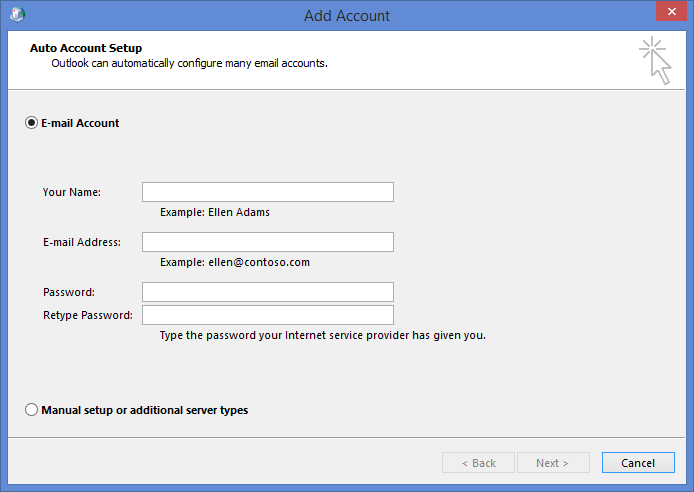The width and height of the screenshot is (694, 492).
Task: Click the "Retype Password:" label
Action: [88, 315]
